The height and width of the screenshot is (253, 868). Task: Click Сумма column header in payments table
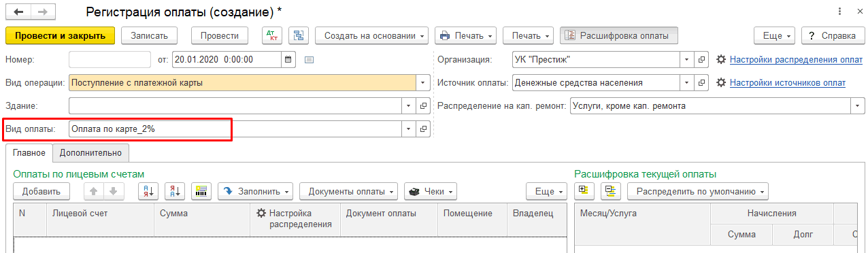202,219
